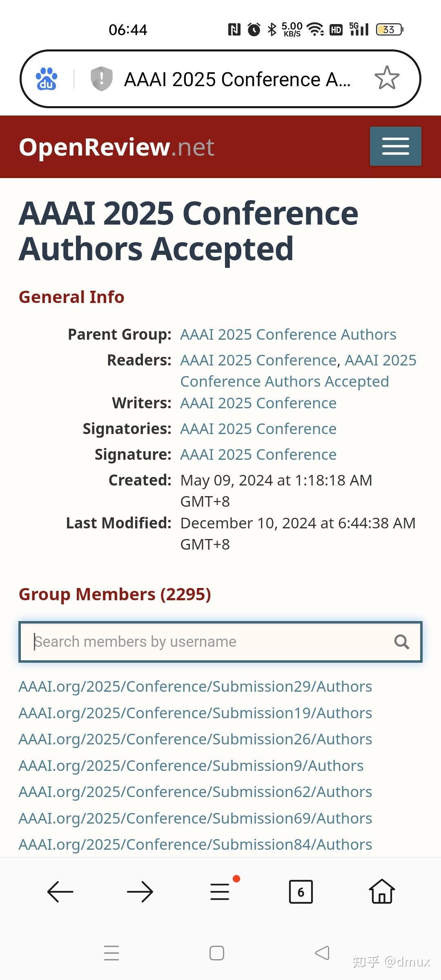
Task: Open the OpenReview hamburger navigation menu
Action: (x=395, y=146)
